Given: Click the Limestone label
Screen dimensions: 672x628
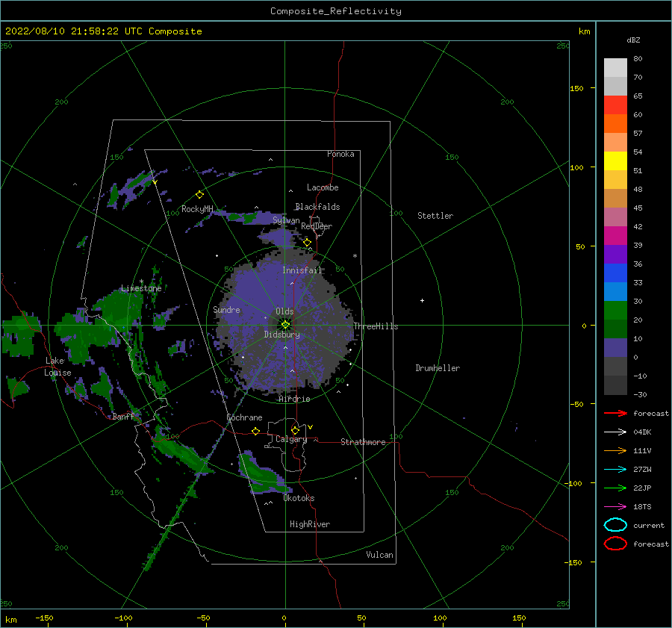Looking at the screenshot, I should (141, 288).
